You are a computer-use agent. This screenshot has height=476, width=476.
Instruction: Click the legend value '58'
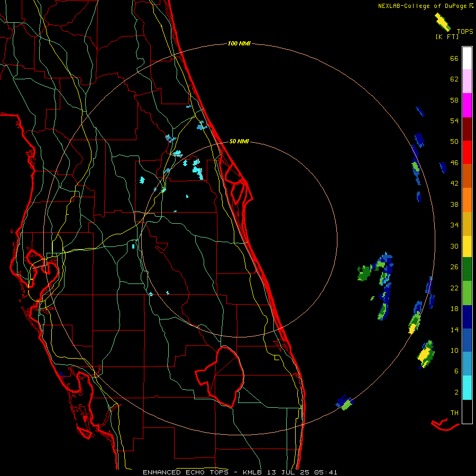tap(454, 100)
